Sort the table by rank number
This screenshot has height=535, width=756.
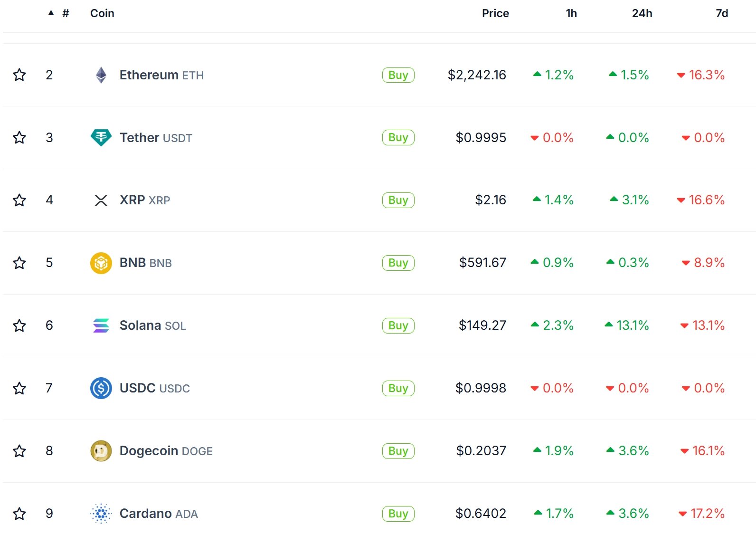tap(65, 13)
